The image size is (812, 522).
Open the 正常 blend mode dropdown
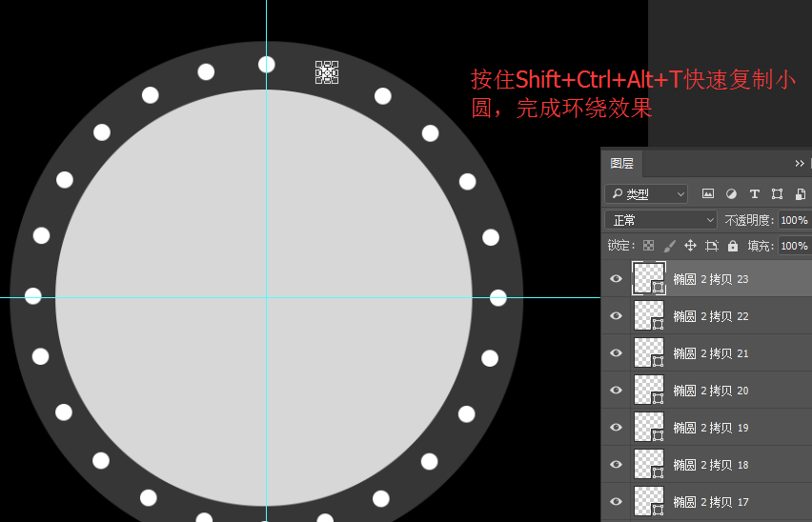[660, 220]
